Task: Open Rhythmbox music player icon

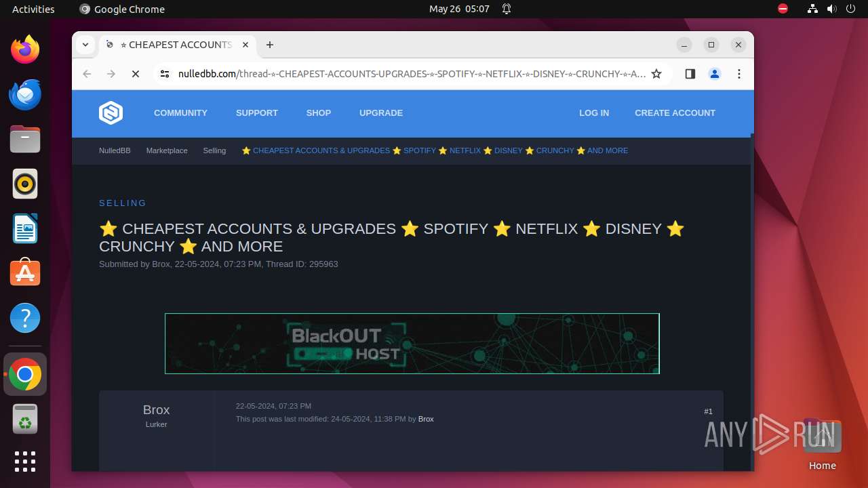Action: coord(25,184)
